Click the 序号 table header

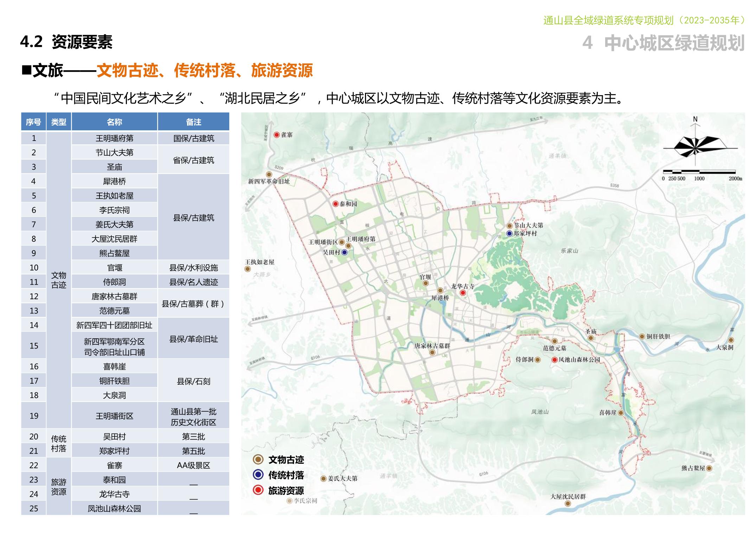[33, 122]
